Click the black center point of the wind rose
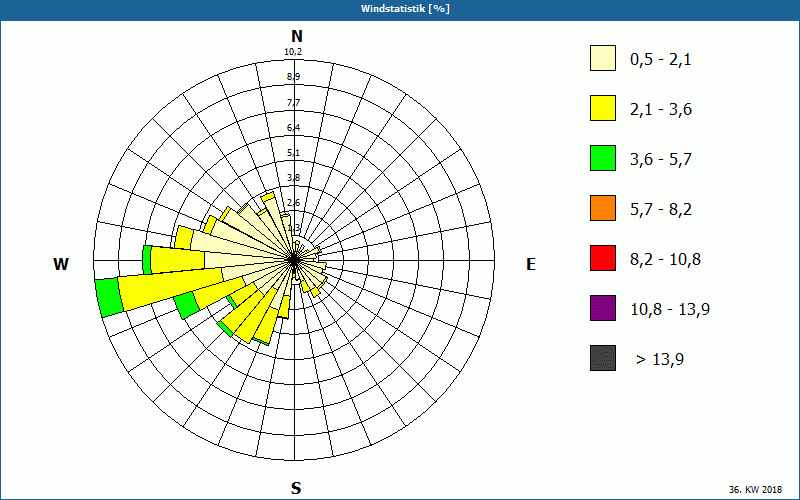 click(294, 260)
